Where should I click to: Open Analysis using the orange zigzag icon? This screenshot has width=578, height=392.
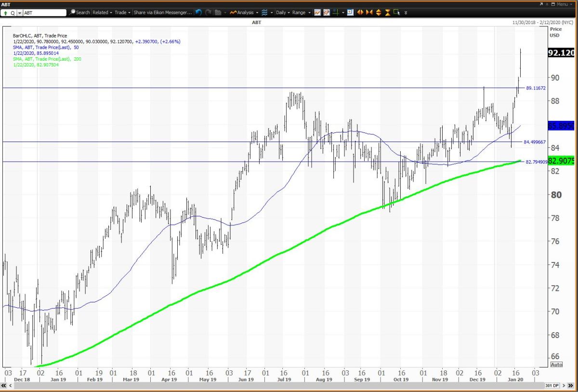tap(233, 13)
